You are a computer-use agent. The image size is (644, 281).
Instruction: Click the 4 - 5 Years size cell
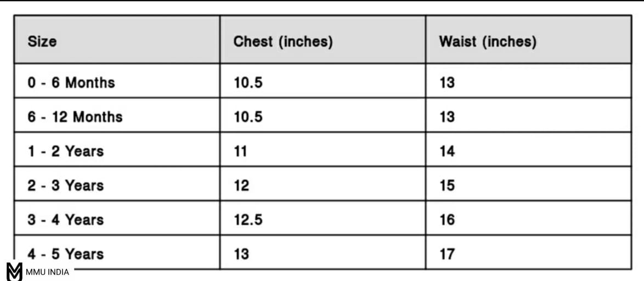coord(66,254)
